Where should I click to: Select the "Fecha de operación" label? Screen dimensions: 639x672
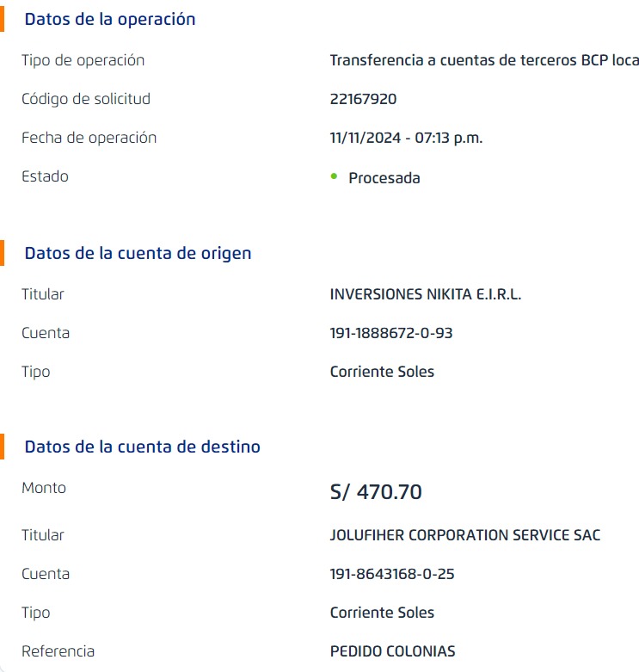[x=89, y=138]
